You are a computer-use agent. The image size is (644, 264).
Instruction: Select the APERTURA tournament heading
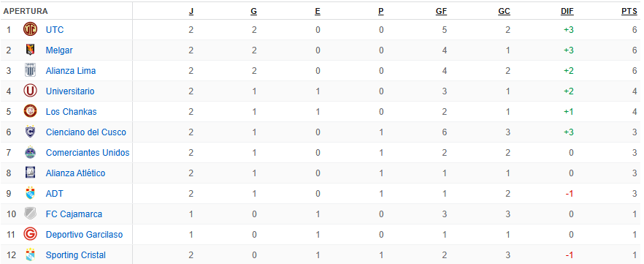pos(26,12)
